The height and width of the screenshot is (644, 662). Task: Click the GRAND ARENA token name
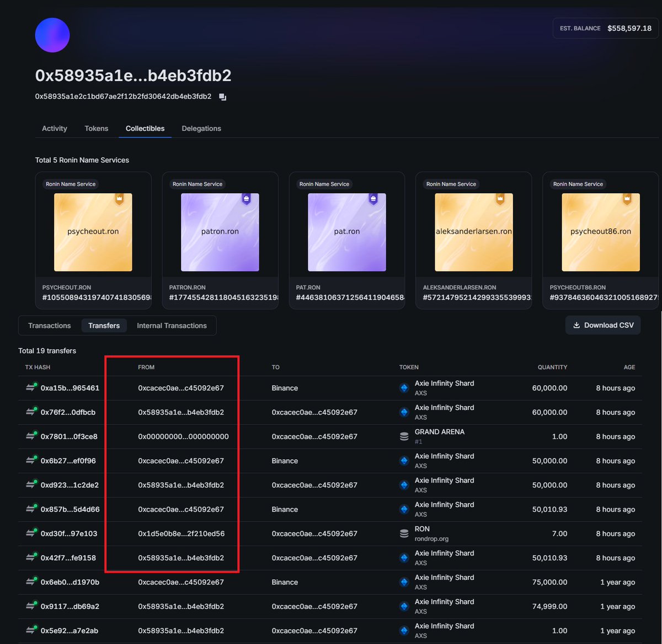tap(440, 432)
